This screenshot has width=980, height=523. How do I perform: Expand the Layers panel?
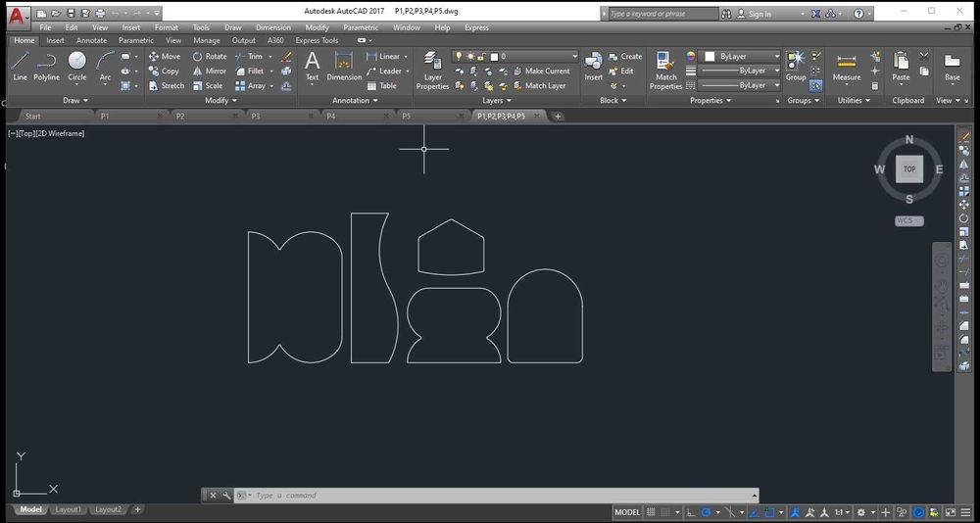(x=497, y=101)
